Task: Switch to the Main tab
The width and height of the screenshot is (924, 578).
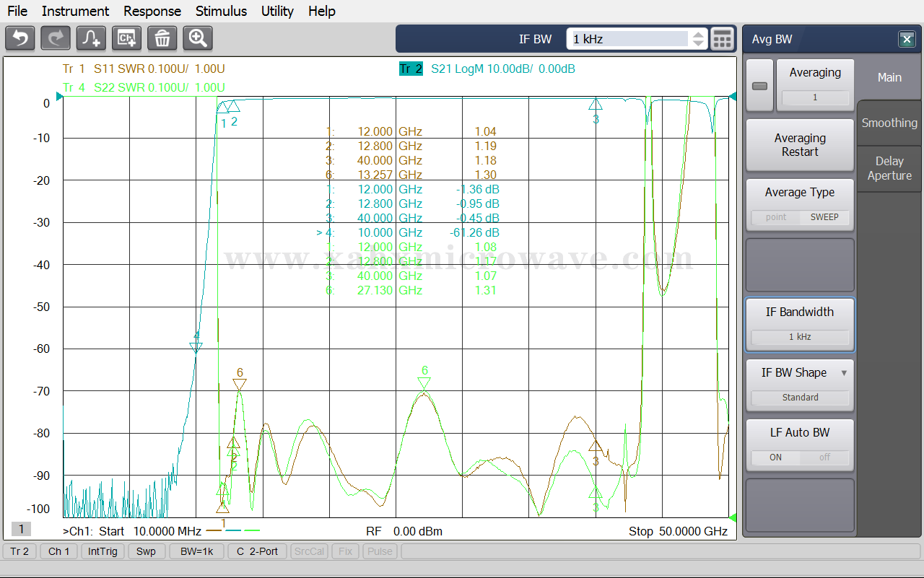Action: pos(889,77)
